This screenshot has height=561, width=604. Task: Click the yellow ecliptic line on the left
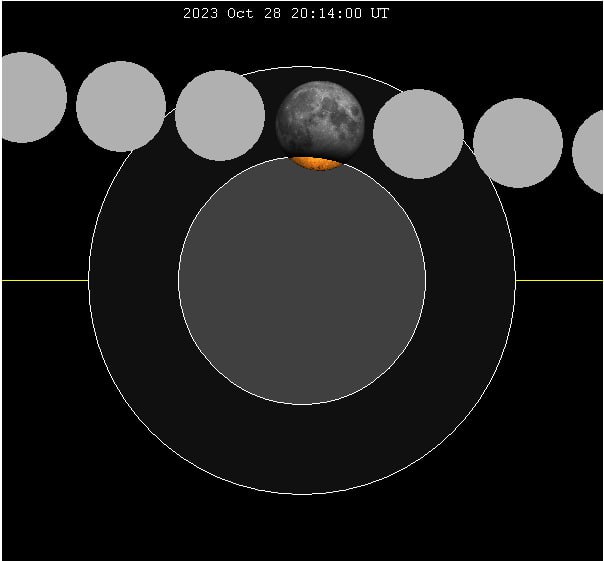pos(44,280)
